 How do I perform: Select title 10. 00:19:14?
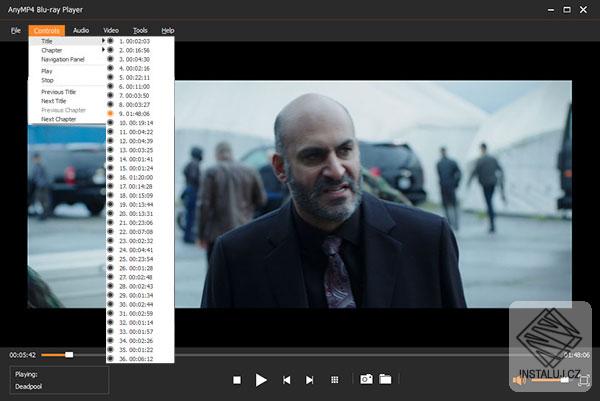click(x=140, y=123)
